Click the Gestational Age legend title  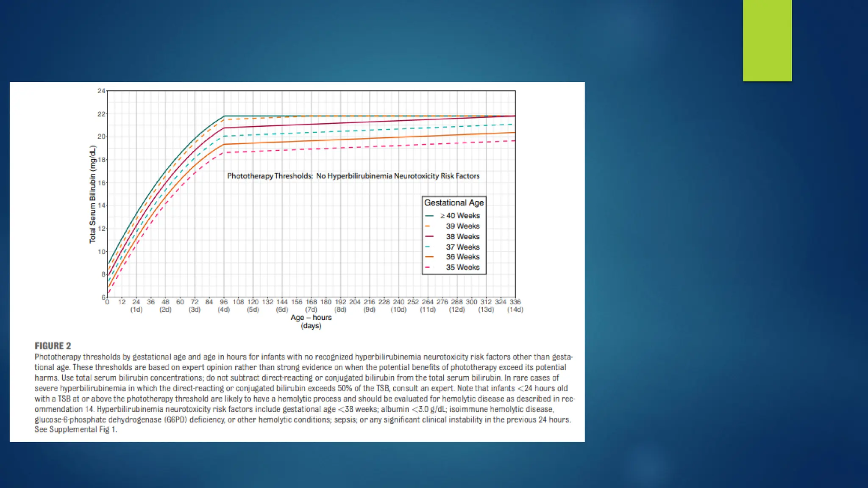[454, 203]
